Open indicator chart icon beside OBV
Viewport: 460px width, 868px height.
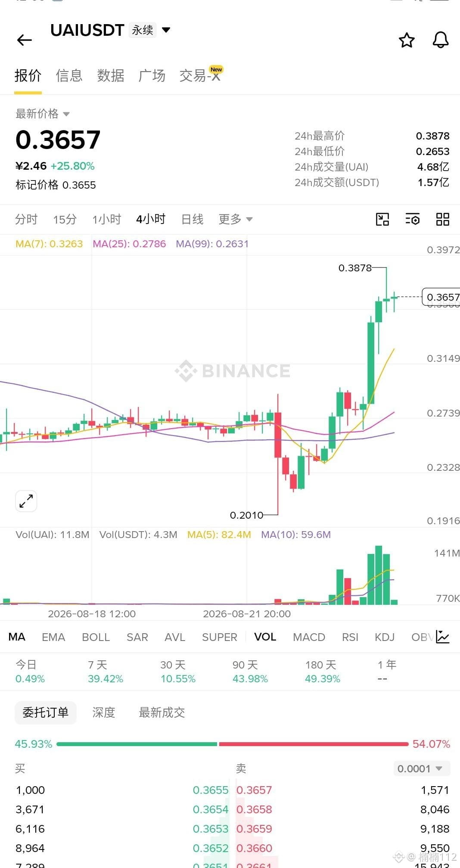(x=443, y=637)
